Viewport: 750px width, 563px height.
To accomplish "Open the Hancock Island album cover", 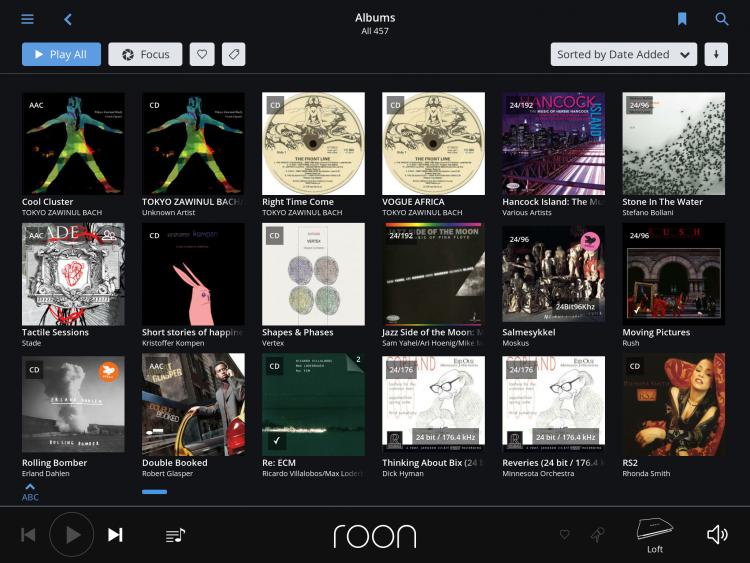I will coord(553,144).
